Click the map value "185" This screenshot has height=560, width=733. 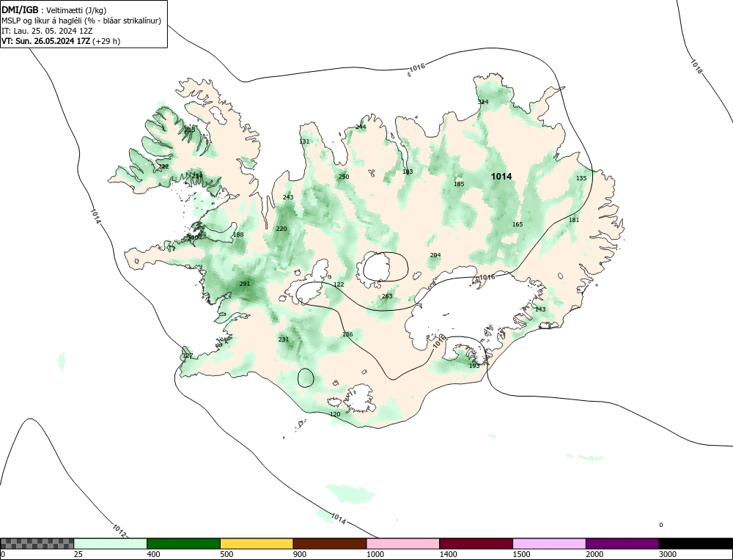point(459,184)
